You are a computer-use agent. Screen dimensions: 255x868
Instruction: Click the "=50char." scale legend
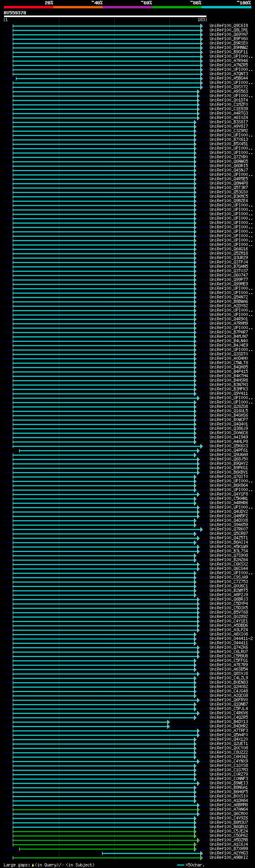pyautogui.click(x=191, y=865)
